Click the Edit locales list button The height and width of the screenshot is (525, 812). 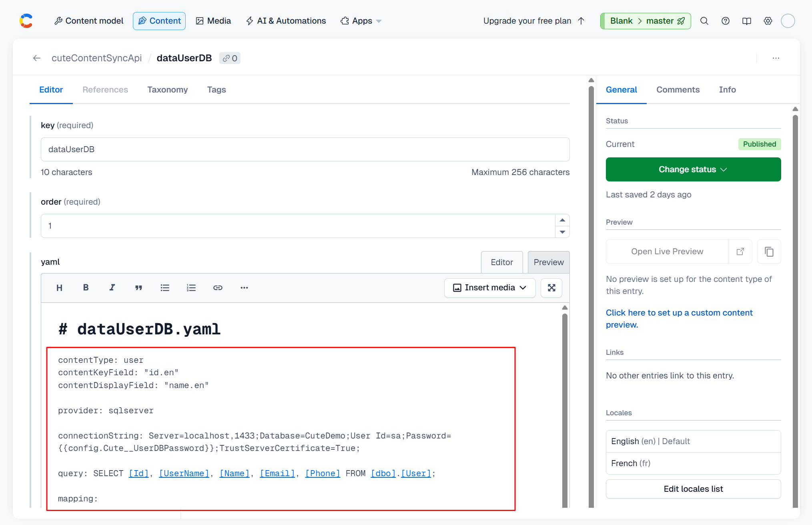click(x=693, y=489)
